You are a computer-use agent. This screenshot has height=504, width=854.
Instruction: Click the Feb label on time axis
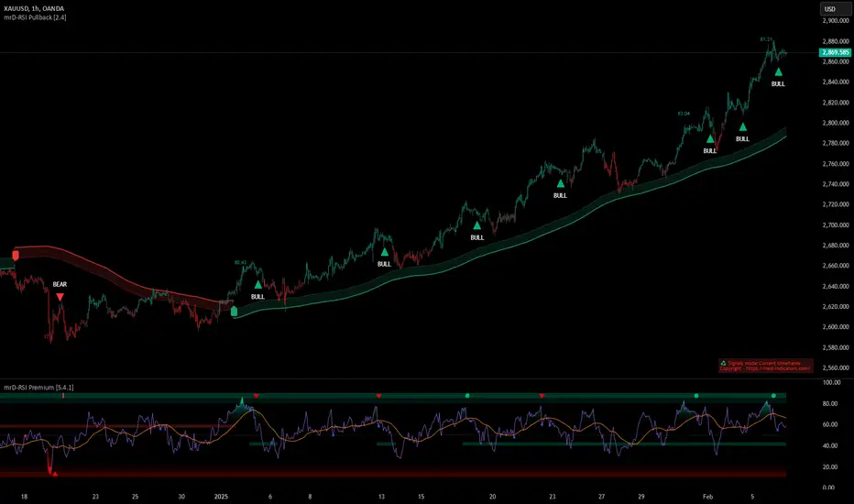click(707, 497)
